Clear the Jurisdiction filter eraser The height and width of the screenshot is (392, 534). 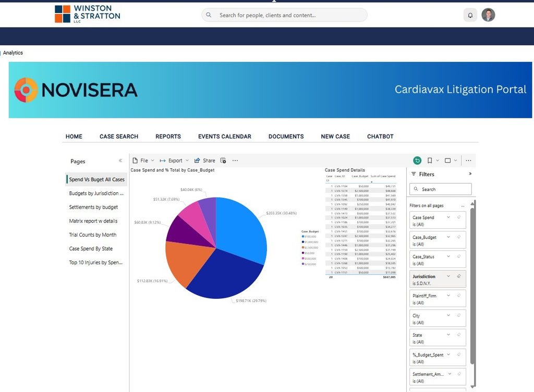(x=459, y=276)
